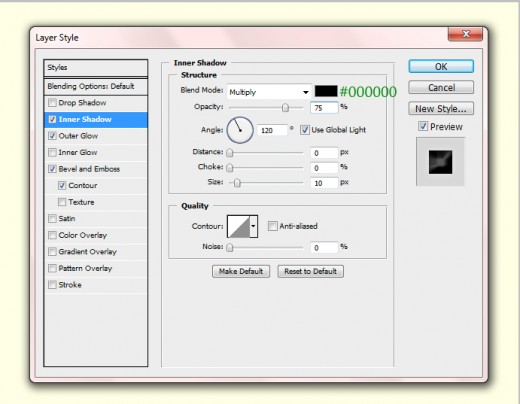Click the Opacity value field
Viewport: 520px width, 404px height.
[x=324, y=108]
